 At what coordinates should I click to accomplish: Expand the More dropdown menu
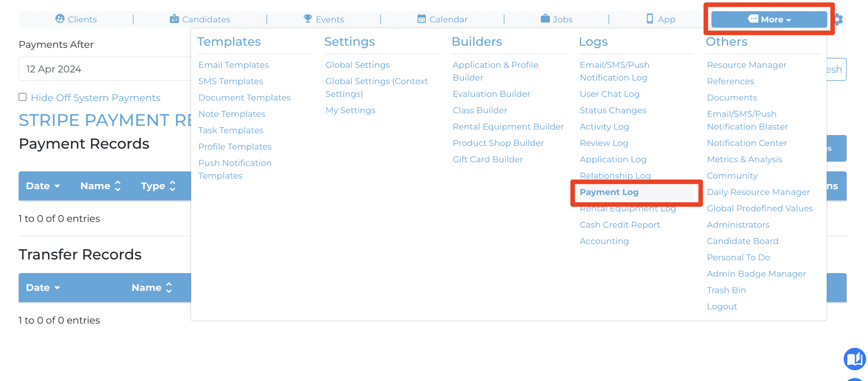769,19
